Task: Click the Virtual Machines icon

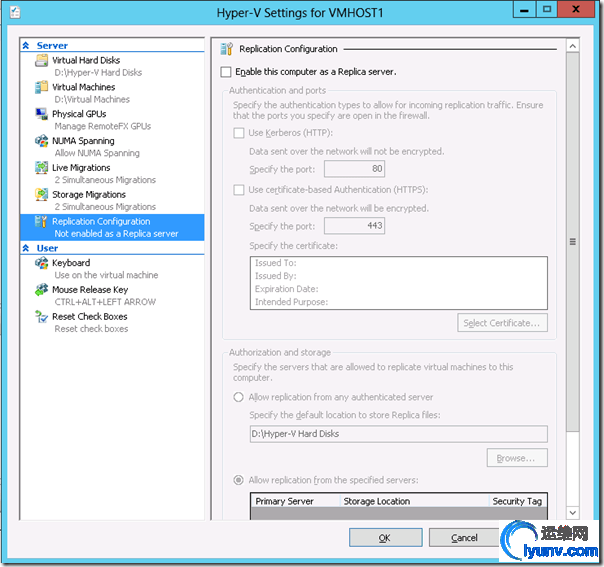Action: [41, 87]
